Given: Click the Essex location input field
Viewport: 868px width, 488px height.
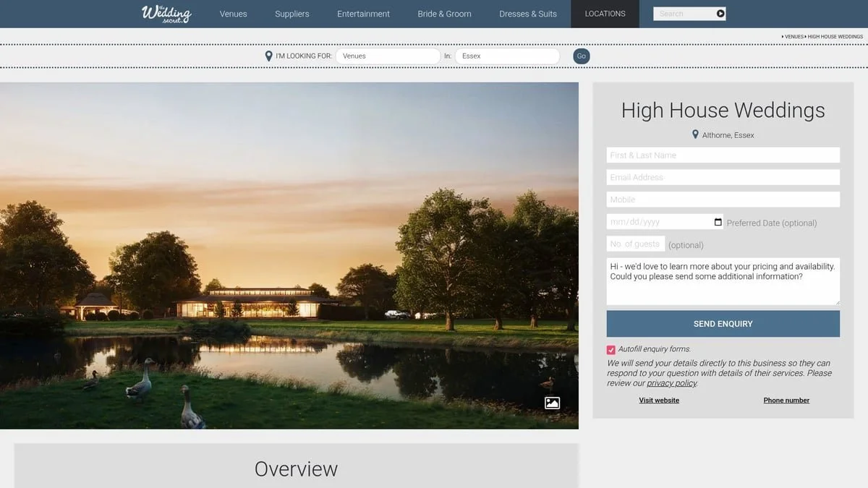Looking at the screenshot, I should pyautogui.click(x=507, y=56).
